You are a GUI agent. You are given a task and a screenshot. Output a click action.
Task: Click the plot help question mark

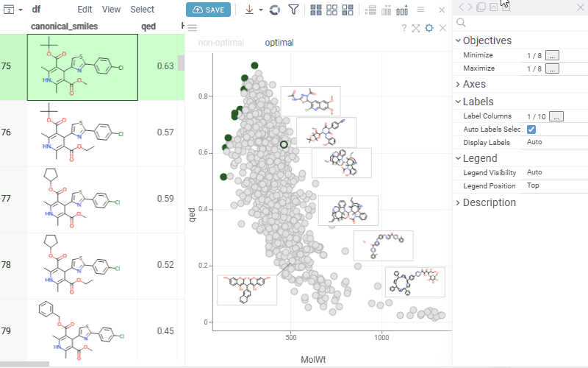click(404, 28)
